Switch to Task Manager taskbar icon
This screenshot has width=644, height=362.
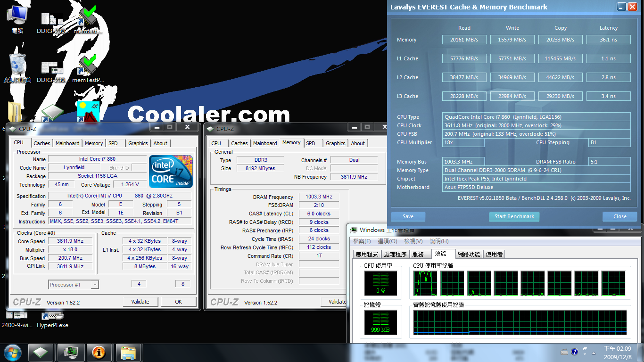(71, 352)
